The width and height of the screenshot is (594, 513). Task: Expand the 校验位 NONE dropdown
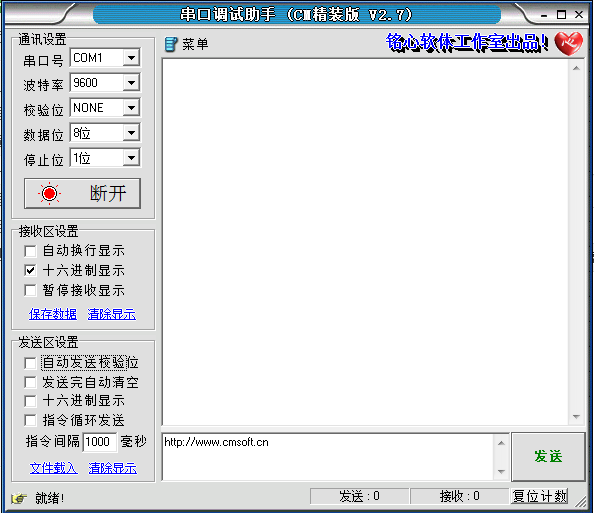coord(131,108)
